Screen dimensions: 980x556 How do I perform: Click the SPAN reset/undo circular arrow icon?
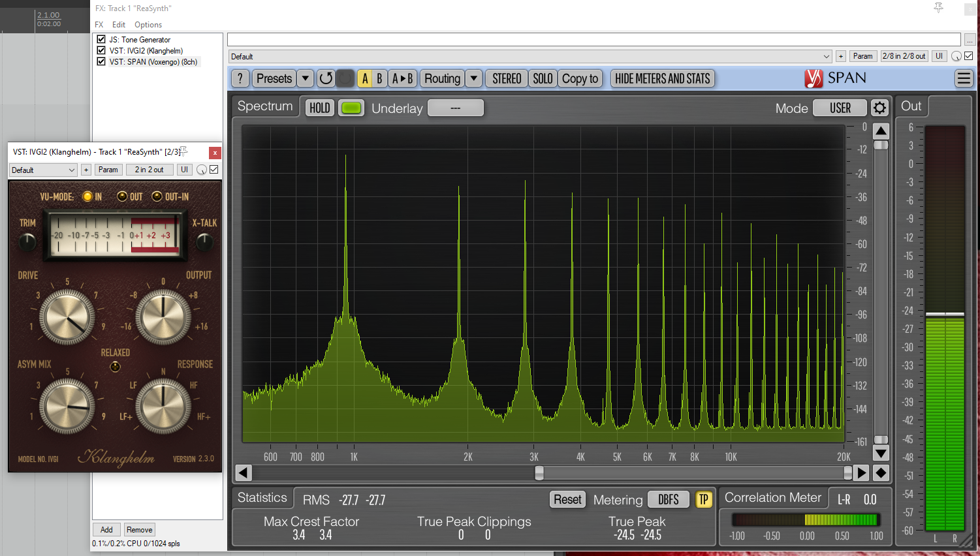point(326,79)
